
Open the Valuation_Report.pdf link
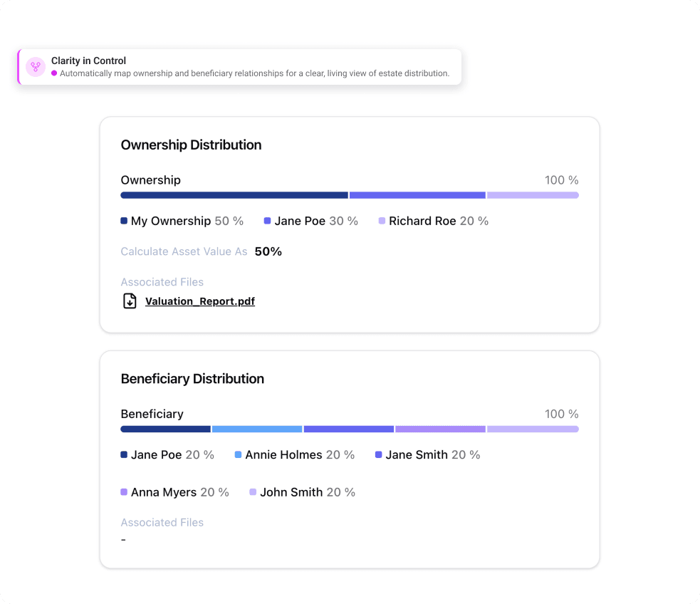click(x=199, y=301)
